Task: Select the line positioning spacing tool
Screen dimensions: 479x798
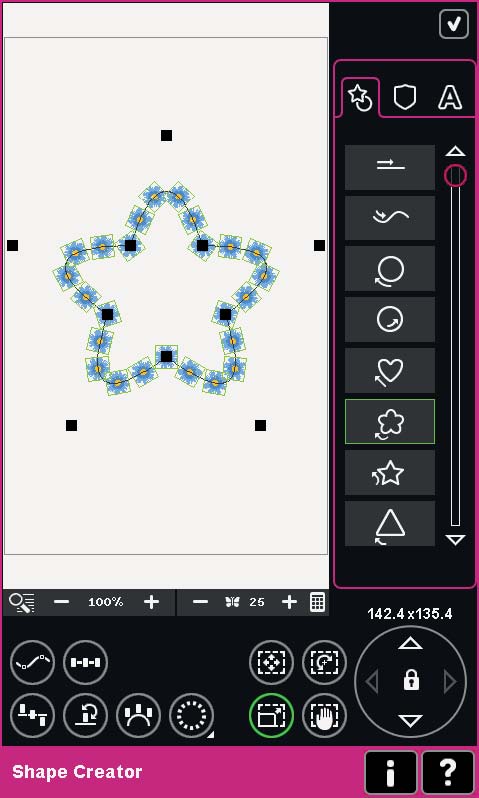Action: pos(86,662)
